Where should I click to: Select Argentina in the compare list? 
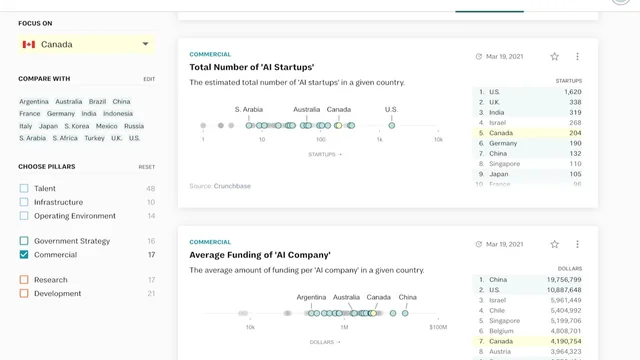pyautogui.click(x=34, y=101)
